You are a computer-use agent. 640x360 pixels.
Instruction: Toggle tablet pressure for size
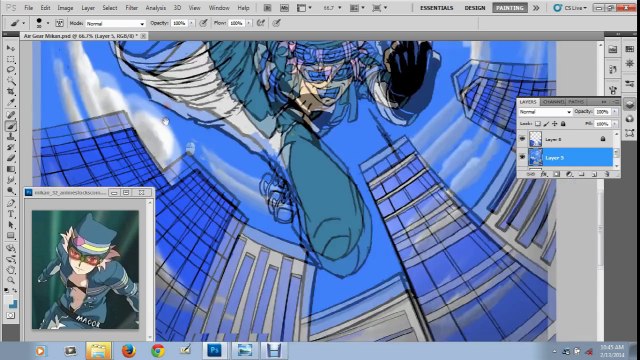277,23
